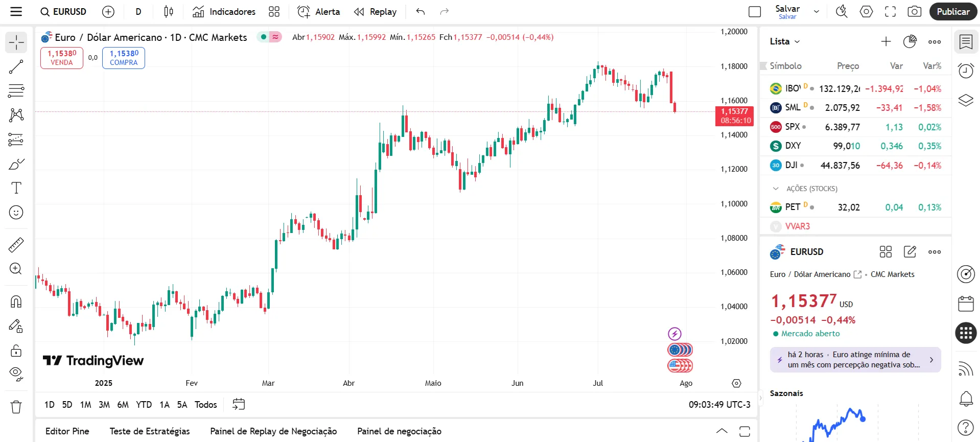Click the COMPRA 1,15380 buy button

point(124,58)
